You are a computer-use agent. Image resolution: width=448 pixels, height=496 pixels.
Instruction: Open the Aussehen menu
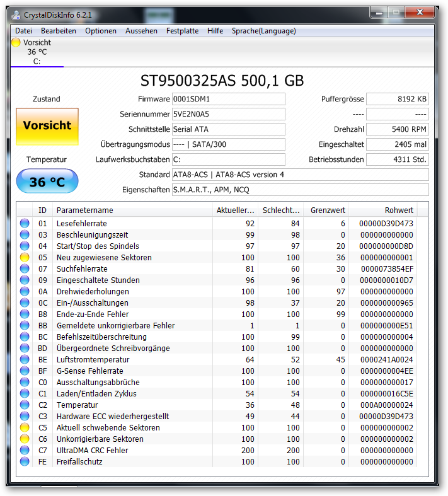(141, 31)
